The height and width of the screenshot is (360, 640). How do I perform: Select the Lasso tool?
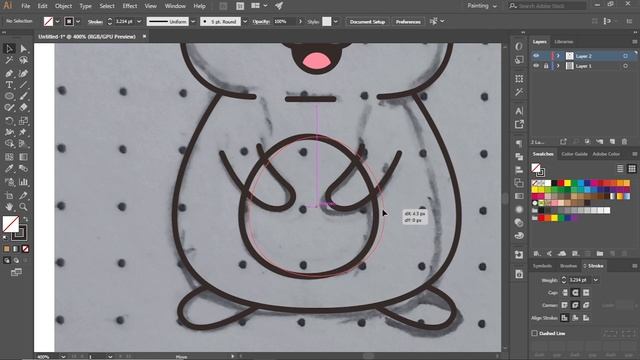pyautogui.click(x=23, y=60)
